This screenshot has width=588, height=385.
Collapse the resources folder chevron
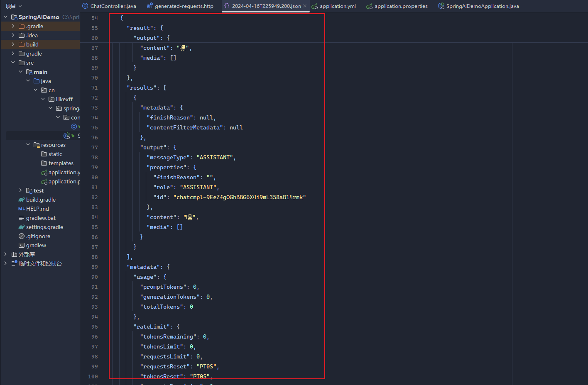pos(28,145)
